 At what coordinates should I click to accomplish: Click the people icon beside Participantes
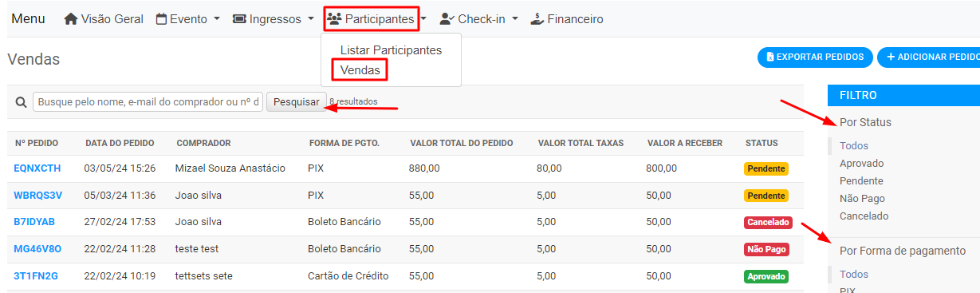[334, 18]
